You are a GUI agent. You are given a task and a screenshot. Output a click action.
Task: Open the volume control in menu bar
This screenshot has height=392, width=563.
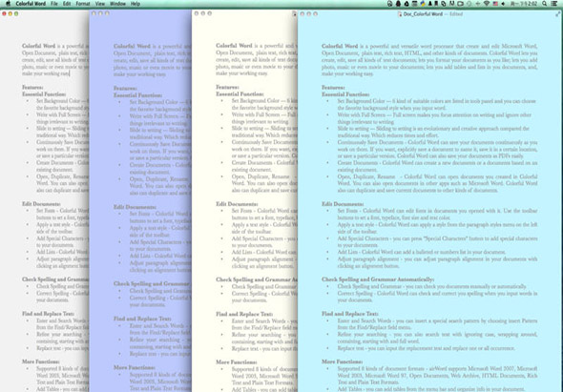point(503,4)
